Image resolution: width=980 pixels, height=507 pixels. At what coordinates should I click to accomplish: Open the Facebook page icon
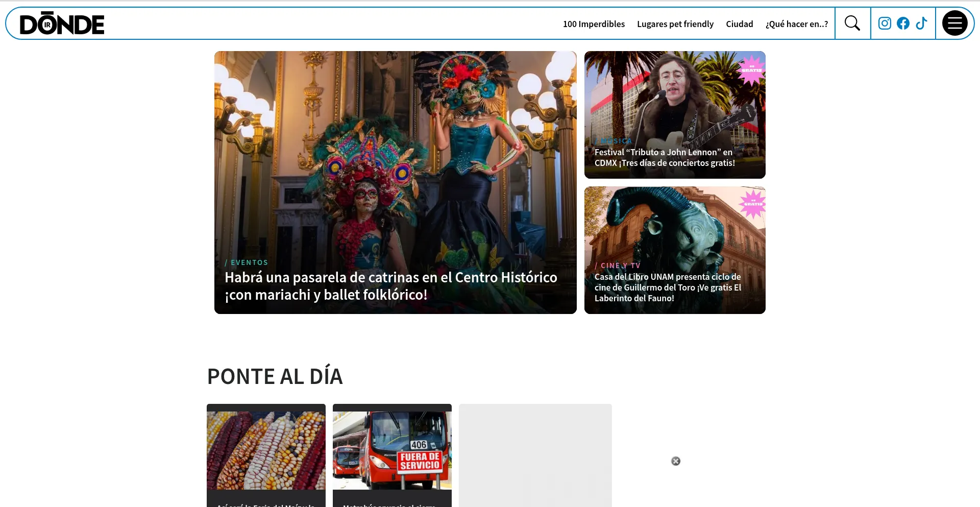pyautogui.click(x=903, y=23)
